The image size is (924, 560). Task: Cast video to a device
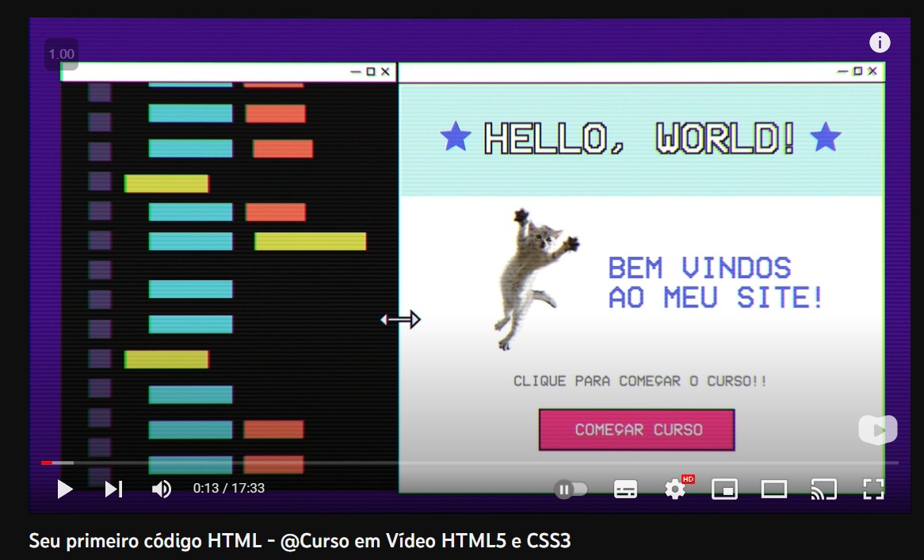824,490
